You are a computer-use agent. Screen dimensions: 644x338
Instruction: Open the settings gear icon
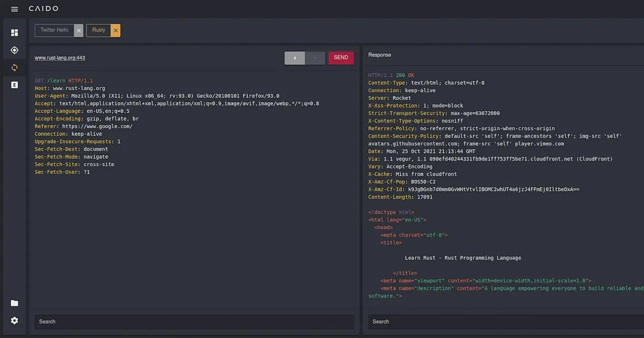(14, 321)
